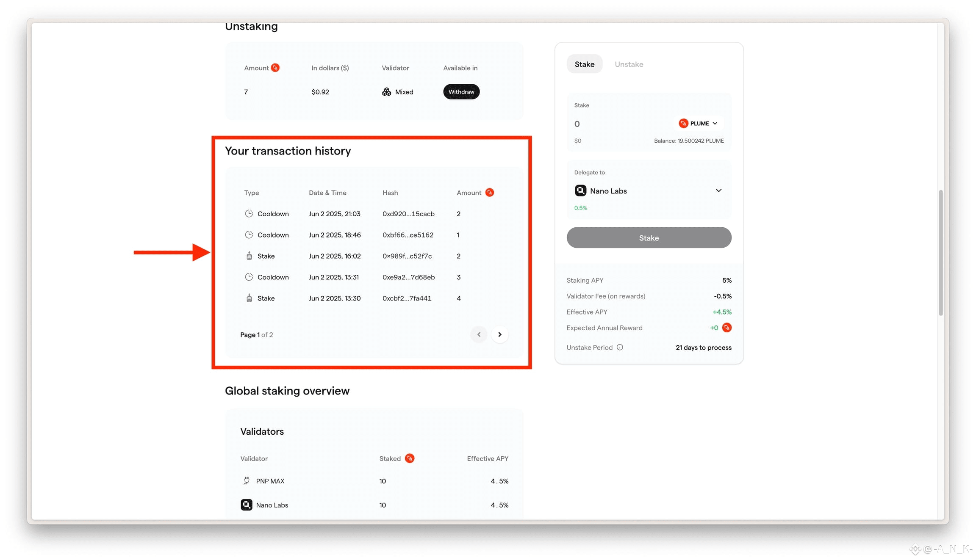The image size is (976, 560).
Task: Click the PNP MAX validator icon
Action: pyautogui.click(x=247, y=481)
